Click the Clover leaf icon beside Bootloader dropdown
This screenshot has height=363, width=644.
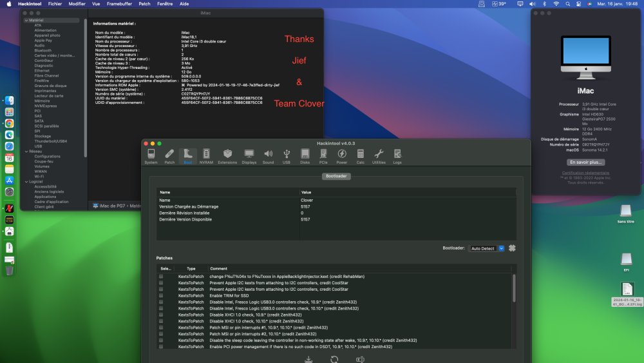[512, 248]
